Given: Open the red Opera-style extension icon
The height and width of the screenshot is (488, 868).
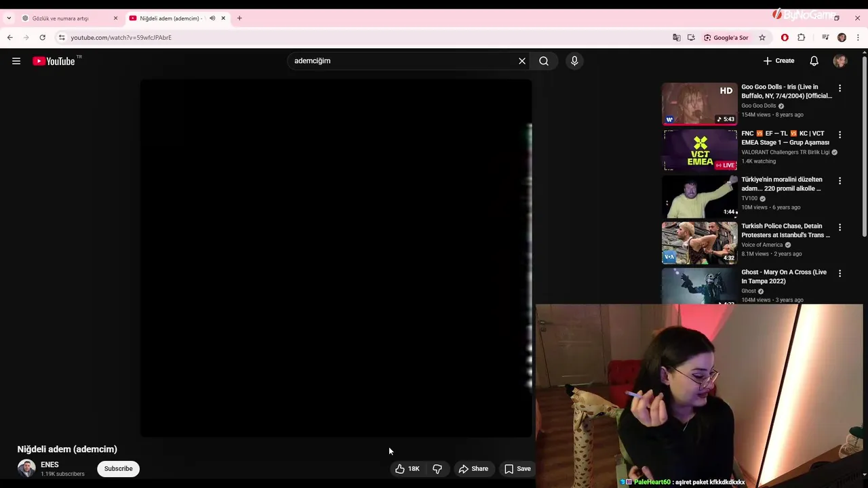Looking at the screenshot, I should coord(785,37).
